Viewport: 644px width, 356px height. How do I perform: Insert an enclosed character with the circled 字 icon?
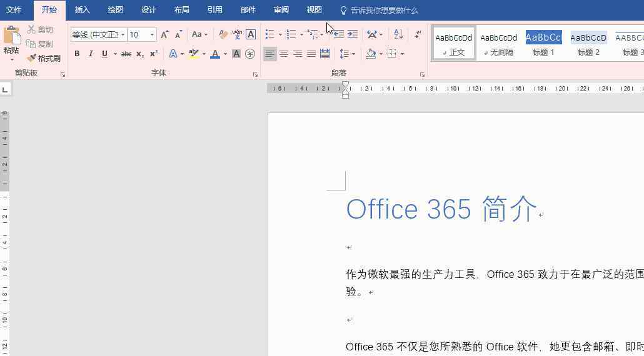(x=250, y=54)
